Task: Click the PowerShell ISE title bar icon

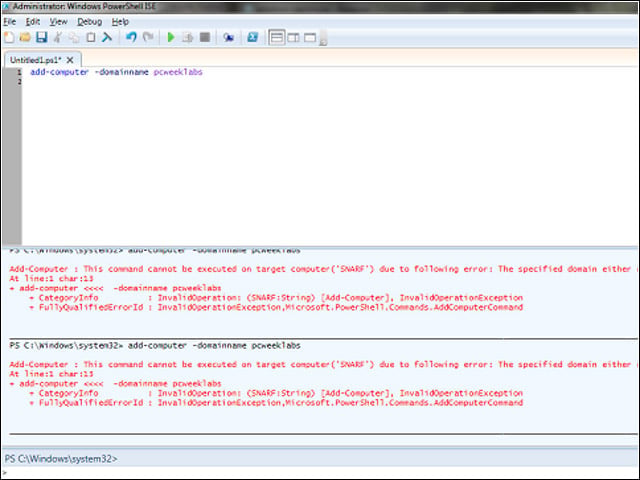Action: coord(6,7)
